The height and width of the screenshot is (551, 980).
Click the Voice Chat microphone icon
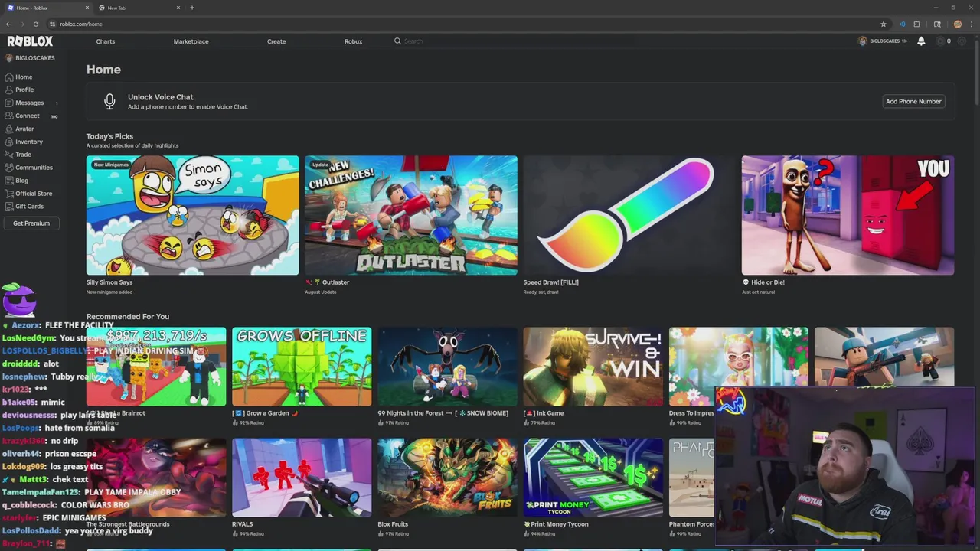pos(109,101)
